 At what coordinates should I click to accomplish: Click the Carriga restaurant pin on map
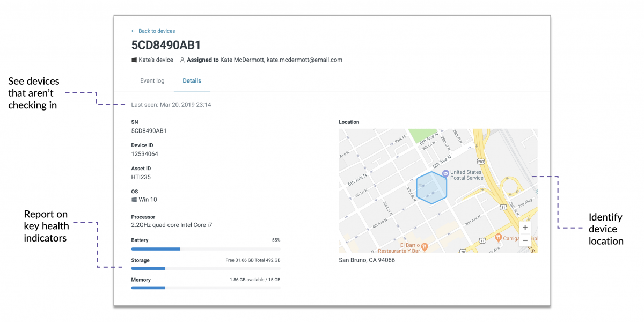tap(498, 237)
